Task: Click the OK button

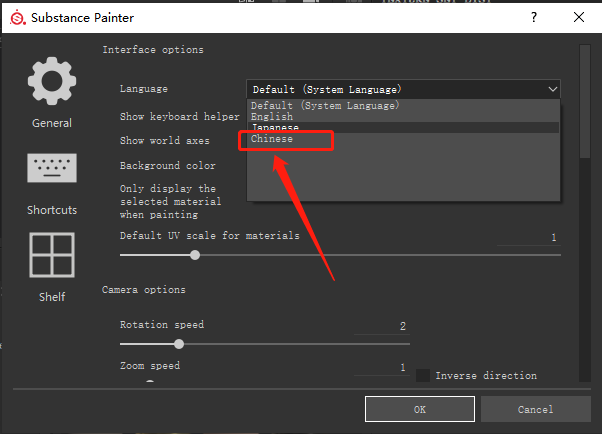Action: 420,409
